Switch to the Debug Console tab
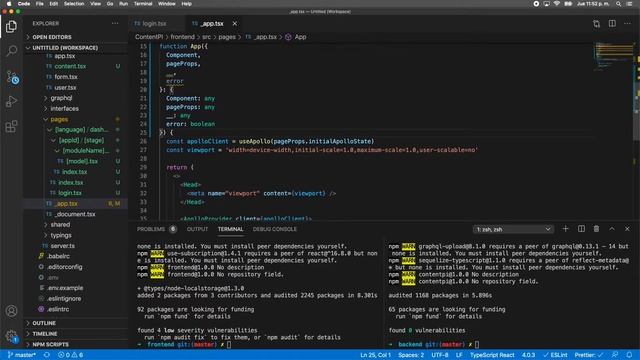Image resolution: width=640 pixels, height=360 pixels. 275,229
